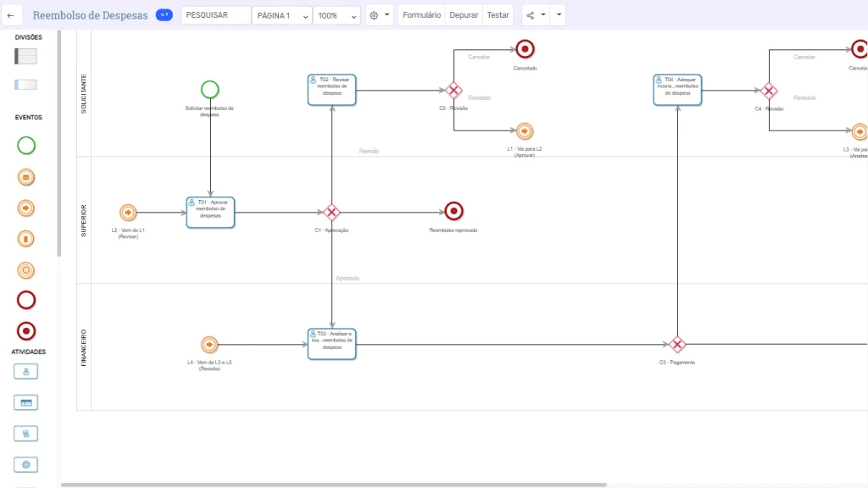Choose the user task activity icon
Viewport: 868px width, 488px height.
click(26, 371)
